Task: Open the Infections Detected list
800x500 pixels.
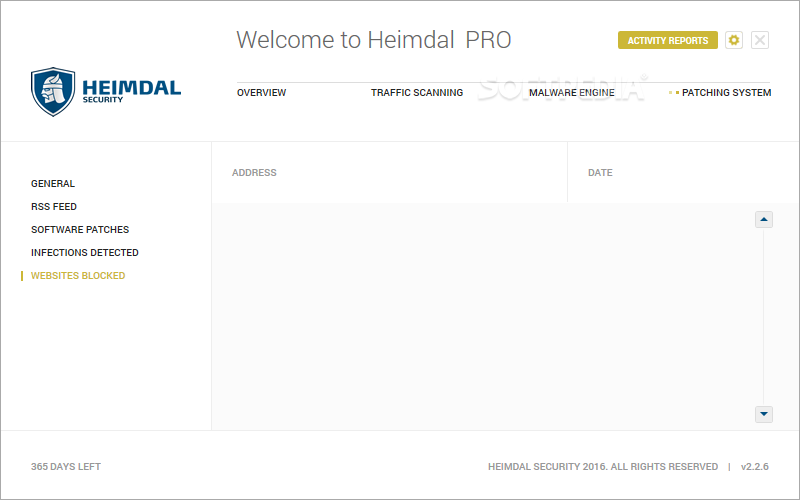Action: [85, 253]
